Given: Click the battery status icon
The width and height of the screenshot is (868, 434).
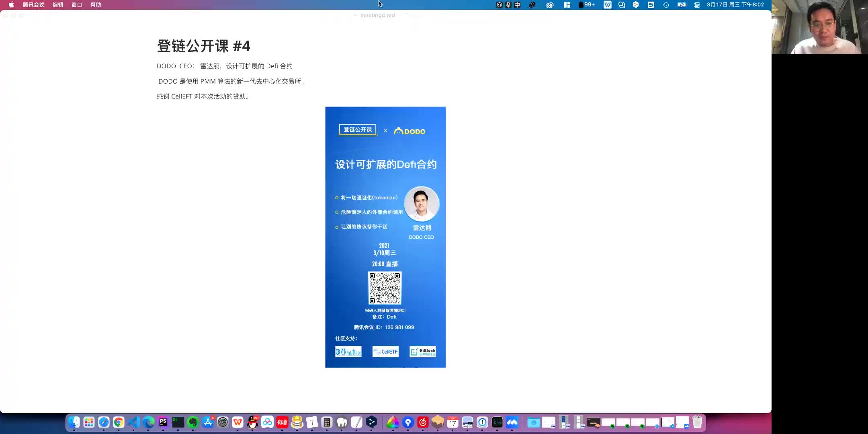Looking at the screenshot, I should coord(682,5).
